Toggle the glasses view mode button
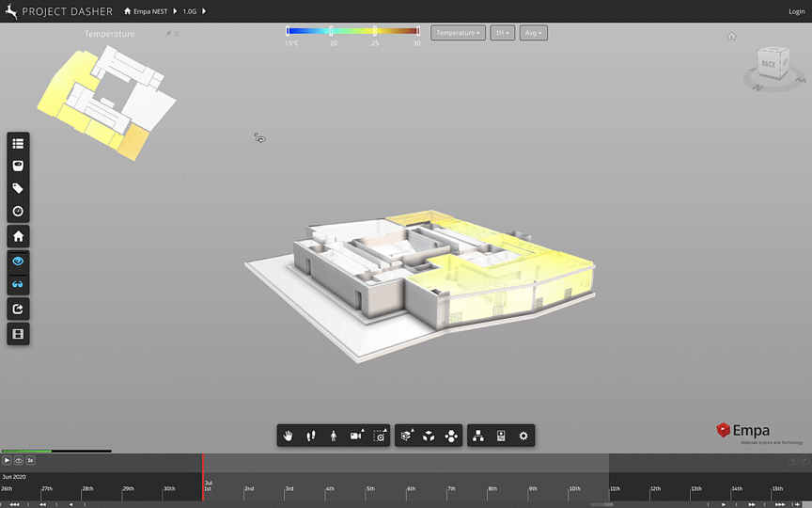Screen dimensions: 812x508 (18, 284)
